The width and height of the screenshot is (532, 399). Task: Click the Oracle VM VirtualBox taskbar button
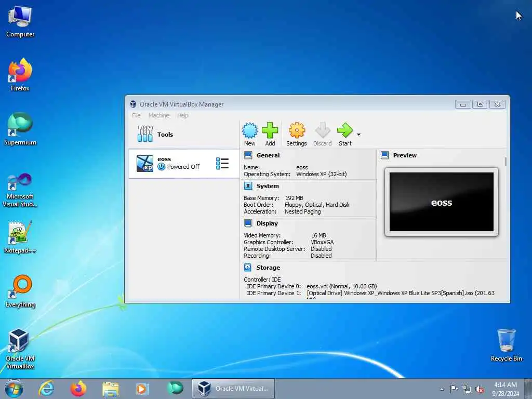pos(233,389)
